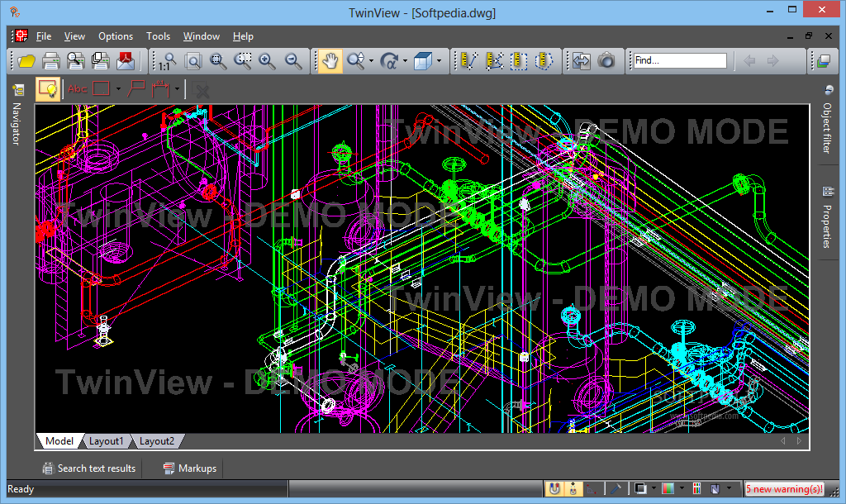846x504 pixels.
Task: Open the Window menu
Action: pos(202,36)
